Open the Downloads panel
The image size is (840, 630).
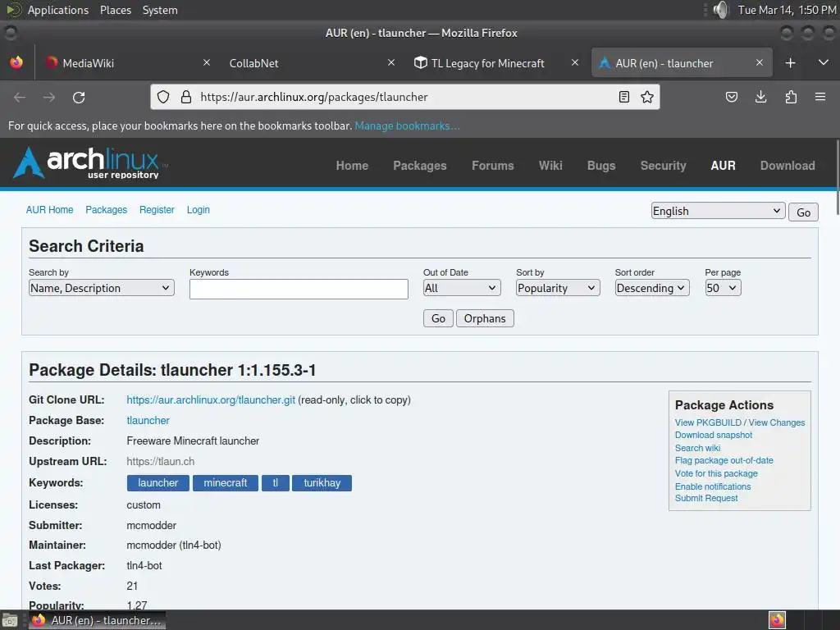point(760,97)
